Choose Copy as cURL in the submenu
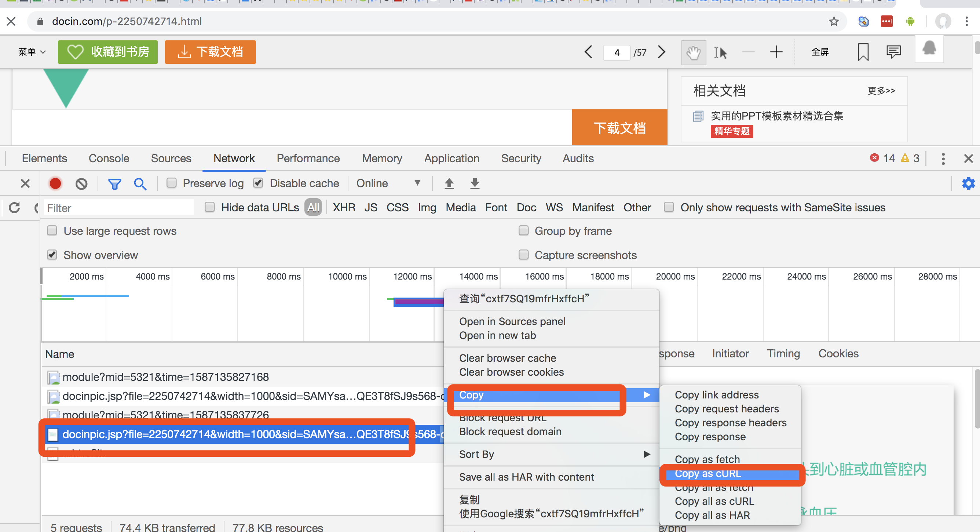Viewport: 980px width, 532px height. pyautogui.click(x=707, y=473)
